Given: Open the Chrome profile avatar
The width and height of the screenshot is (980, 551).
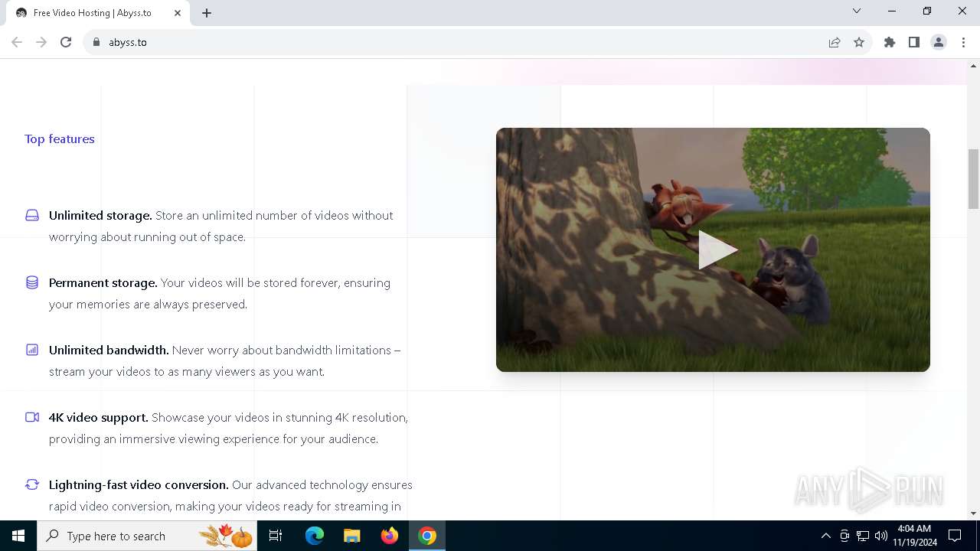Looking at the screenshot, I should click(939, 42).
